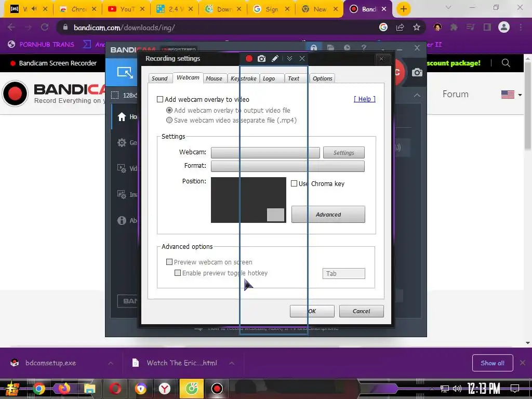
Task: Click the Google icon in address bar
Action: 383,28
